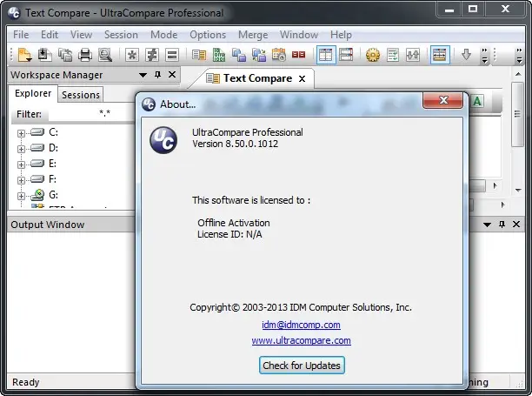
Task: Close the Output Window panel
Action: point(516,225)
